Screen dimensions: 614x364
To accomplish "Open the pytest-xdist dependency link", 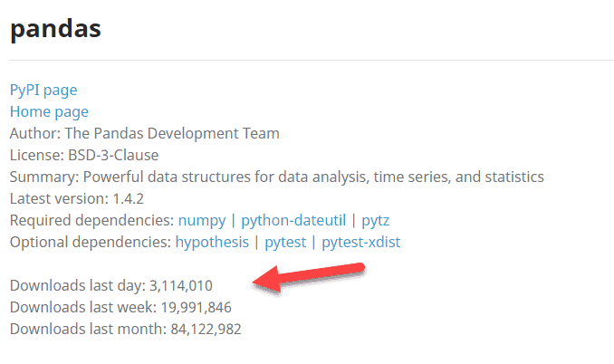I will [x=361, y=243].
